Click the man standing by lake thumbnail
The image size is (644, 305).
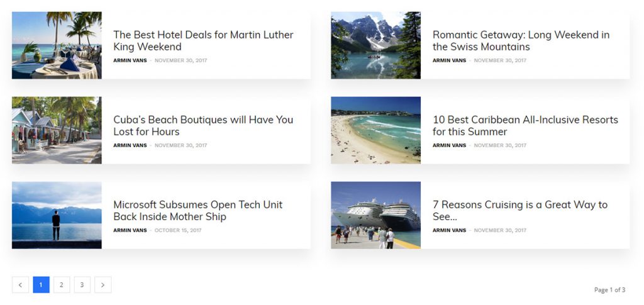pos(57,215)
